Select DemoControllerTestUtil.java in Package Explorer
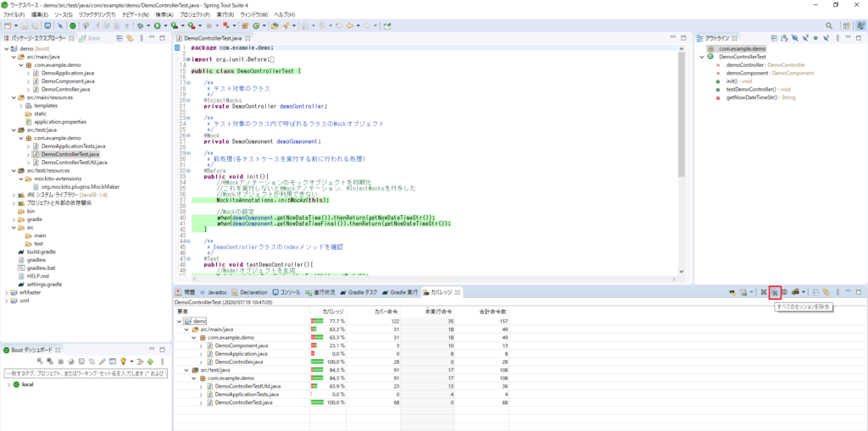868x431 pixels. click(75, 163)
